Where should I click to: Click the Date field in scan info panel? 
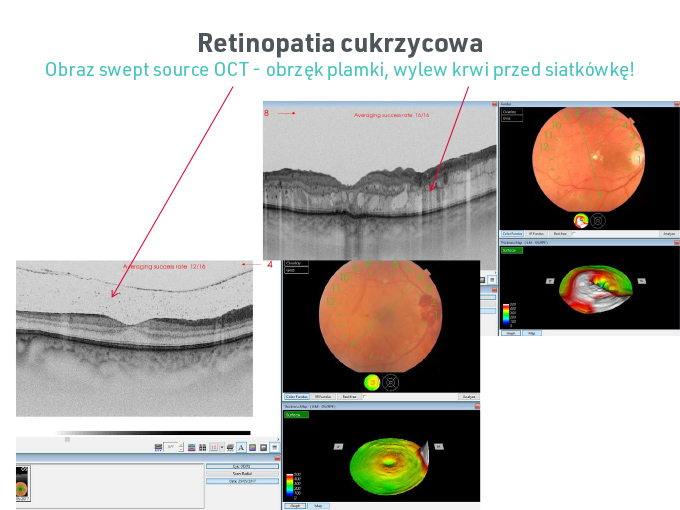click(242, 481)
